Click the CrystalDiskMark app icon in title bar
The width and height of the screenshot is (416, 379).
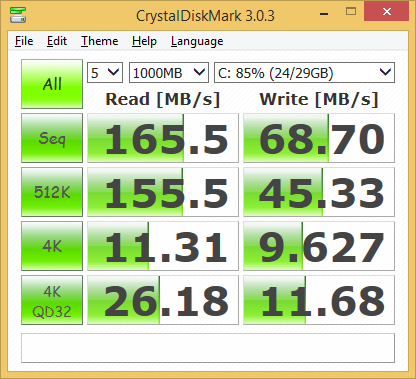(18, 15)
